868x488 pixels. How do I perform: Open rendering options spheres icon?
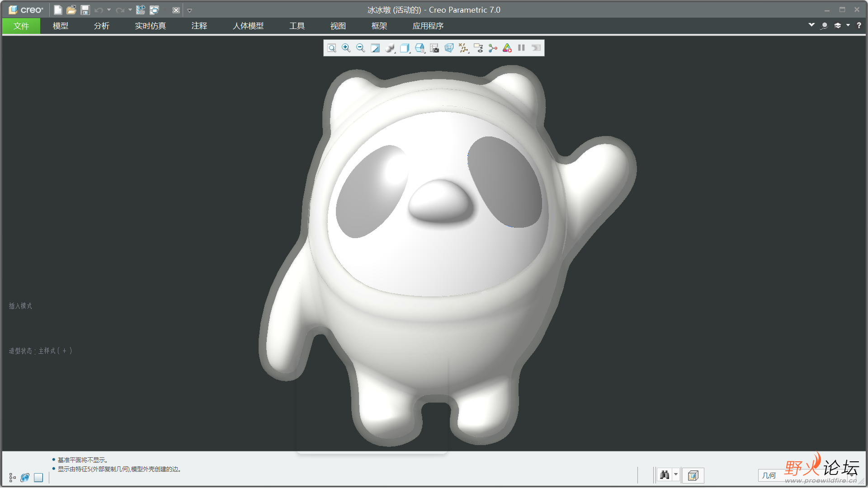390,48
